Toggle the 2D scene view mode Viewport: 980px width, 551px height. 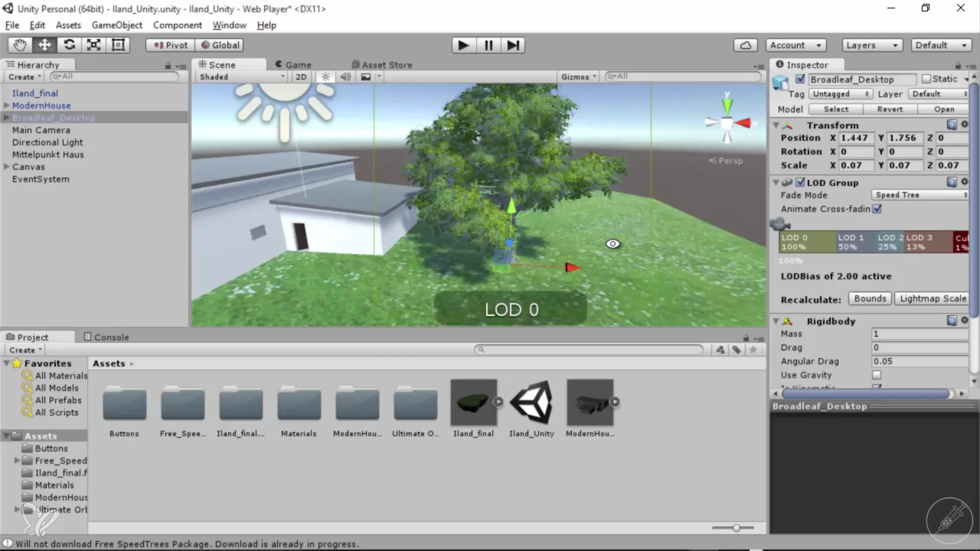(x=301, y=77)
